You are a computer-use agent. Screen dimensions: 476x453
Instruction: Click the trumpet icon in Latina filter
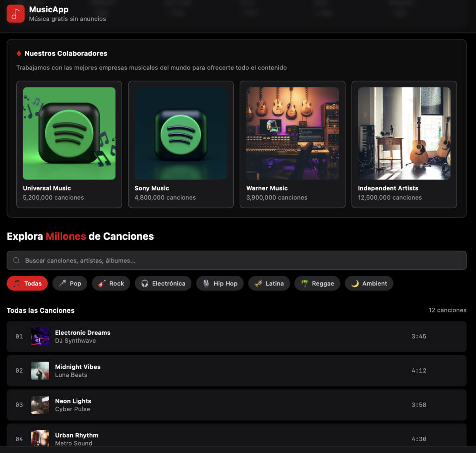point(258,283)
